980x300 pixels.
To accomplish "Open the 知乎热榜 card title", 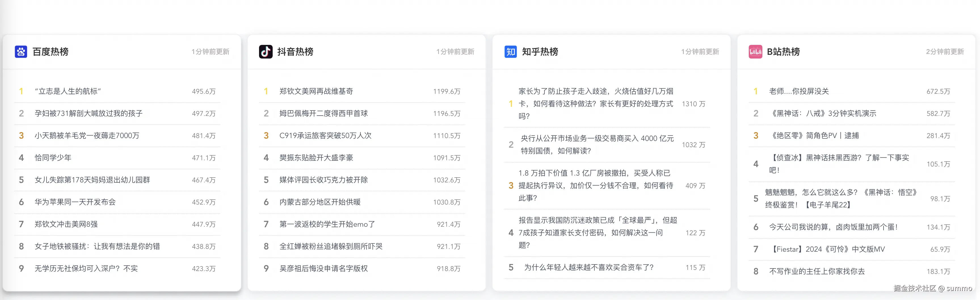I will coord(540,52).
